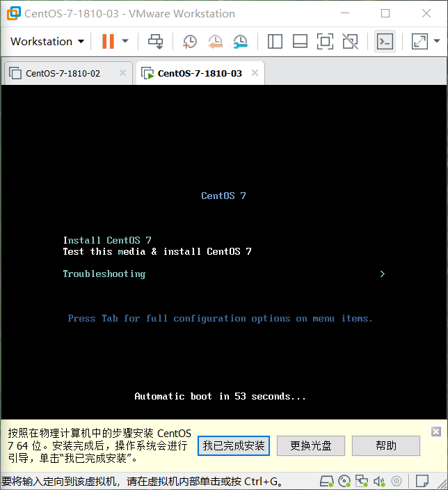Click the message log icon in status bar
This screenshot has width=448, height=490.
point(422,481)
